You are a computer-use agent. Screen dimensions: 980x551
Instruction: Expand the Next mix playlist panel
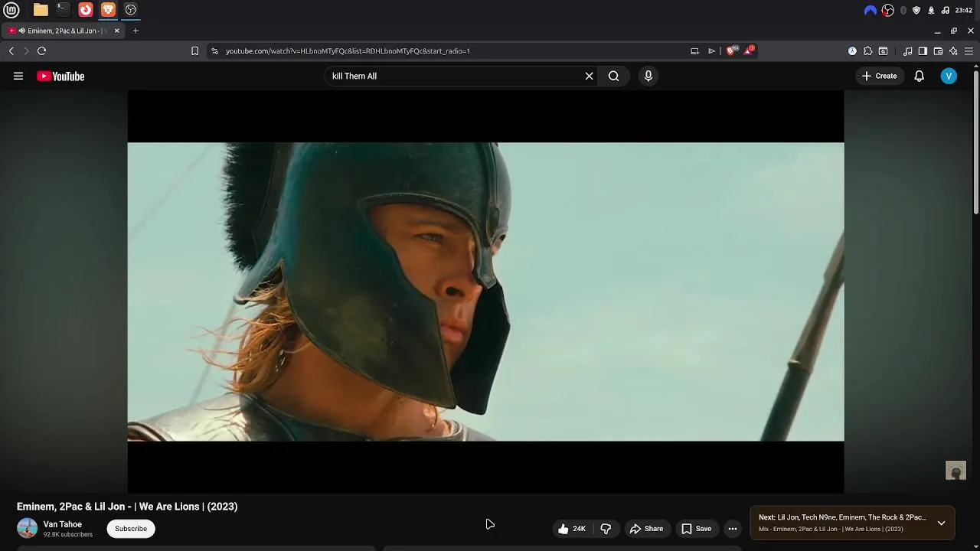tap(942, 523)
